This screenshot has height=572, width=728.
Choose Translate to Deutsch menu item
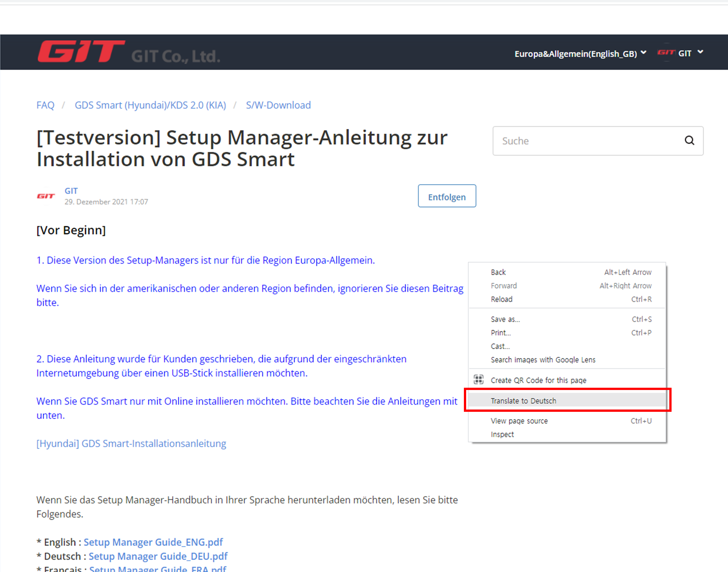[567, 401]
